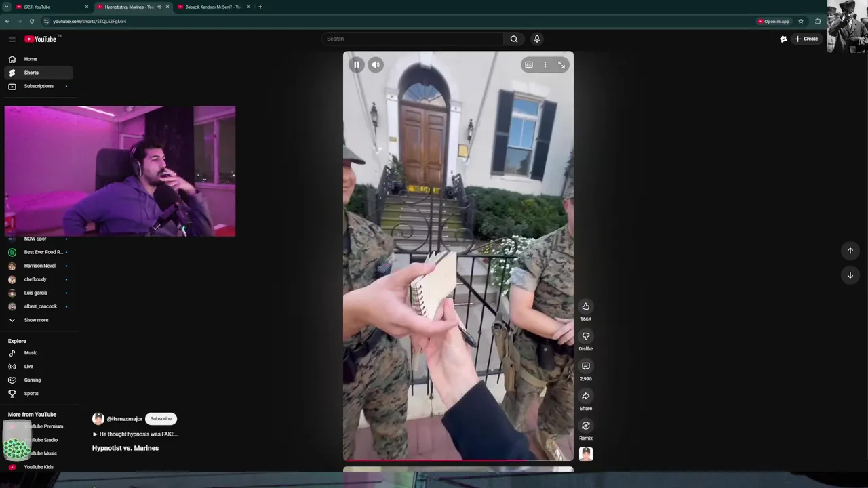Open the sound thumbnail below Remix
This screenshot has height=488, width=868.
tap(586, 454)
